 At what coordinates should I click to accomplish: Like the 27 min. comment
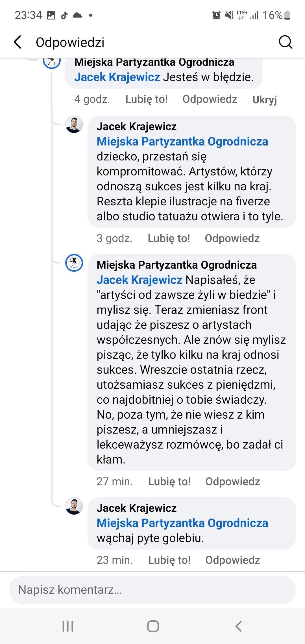169,482
